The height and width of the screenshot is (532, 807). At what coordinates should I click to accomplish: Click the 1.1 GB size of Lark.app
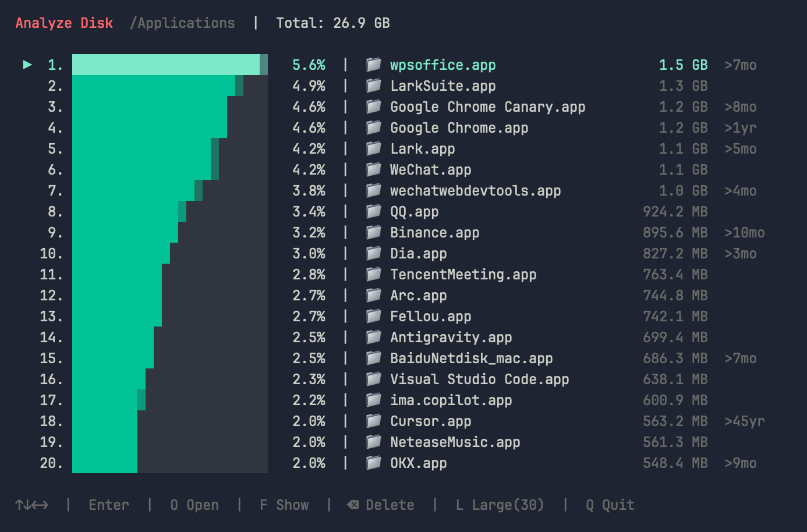coord(683,149)
